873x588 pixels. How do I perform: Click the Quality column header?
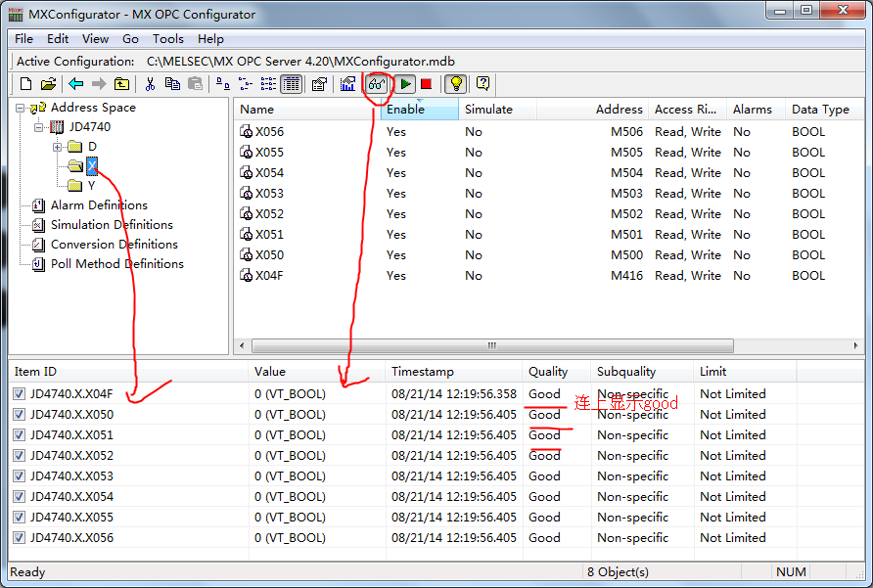548,372
